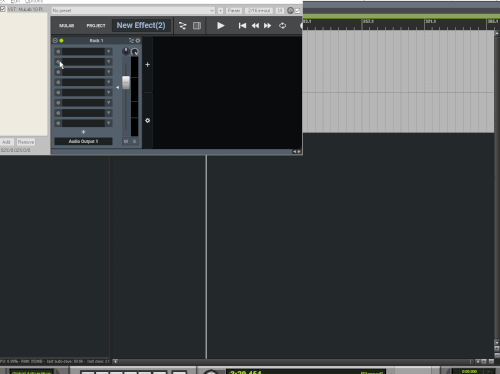Toggle bypass dot of third rack slot
Image resolution: width=500 pixels, height=374 pixels.
coord(58,72)
